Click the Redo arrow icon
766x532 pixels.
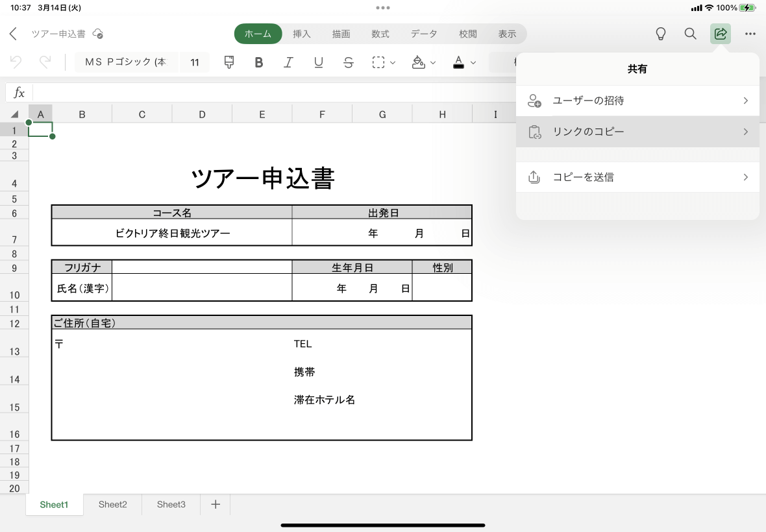tap(45, 62)
